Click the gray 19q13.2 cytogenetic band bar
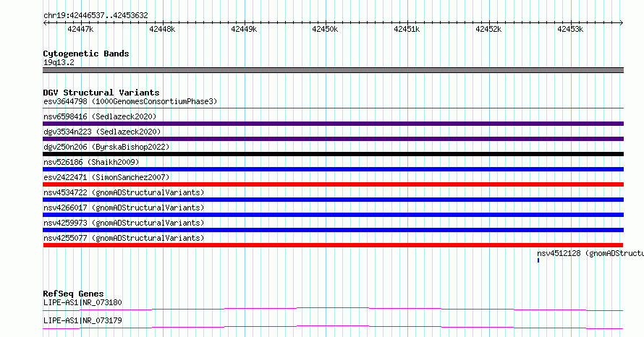 [333, 70]
